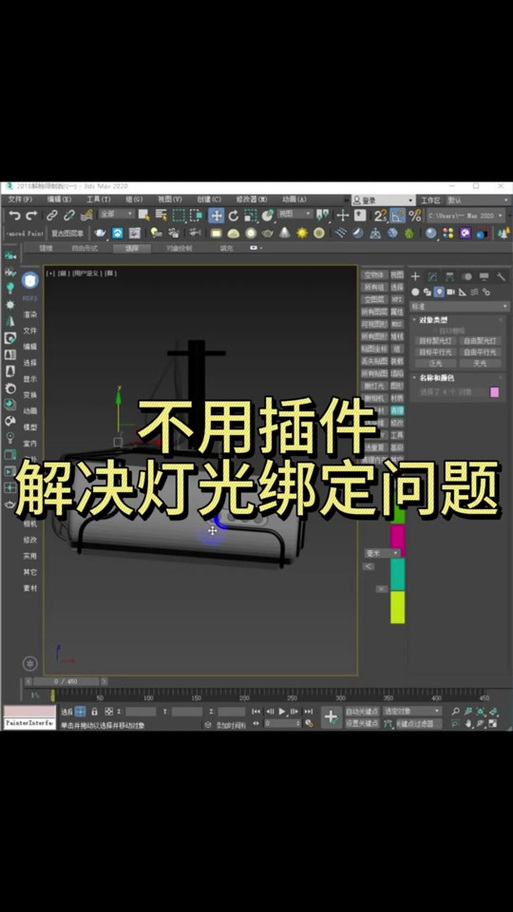Toggle the Angle Snap icon

398,216
